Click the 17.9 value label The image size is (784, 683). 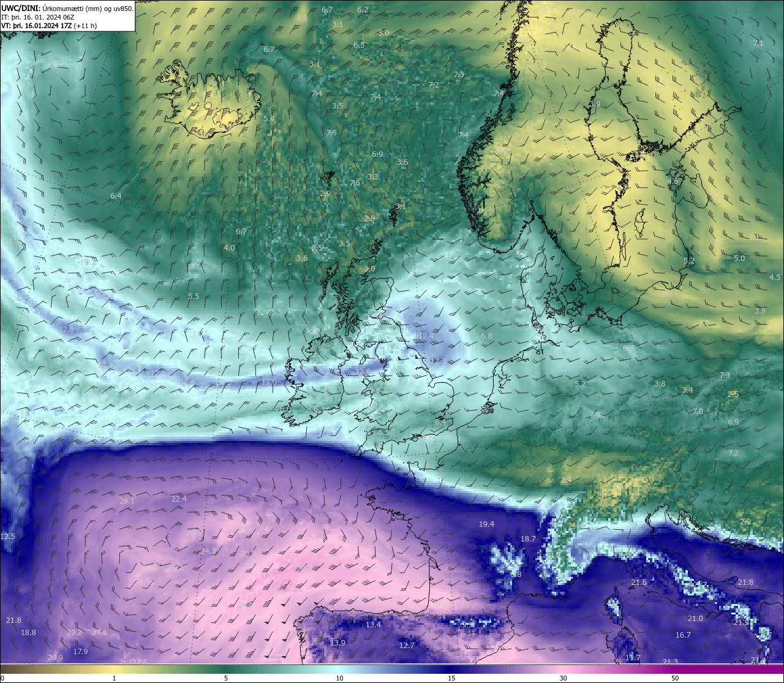[80, 651]
